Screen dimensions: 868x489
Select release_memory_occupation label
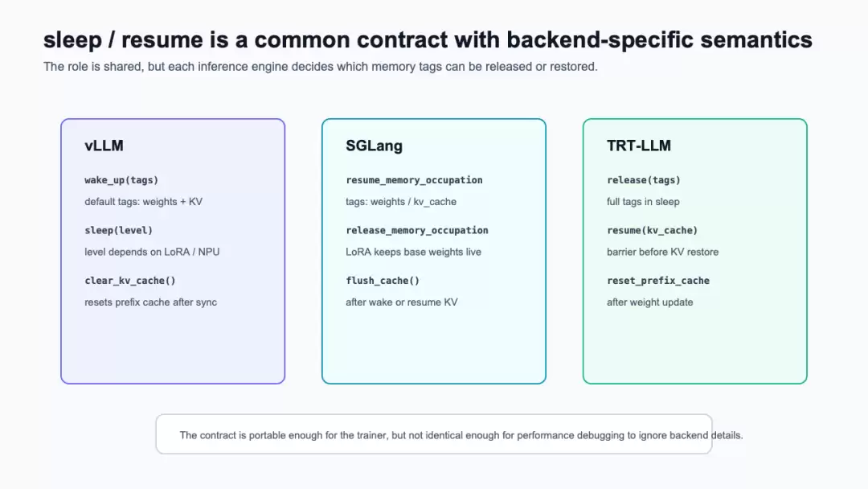(x=417, y=230)
